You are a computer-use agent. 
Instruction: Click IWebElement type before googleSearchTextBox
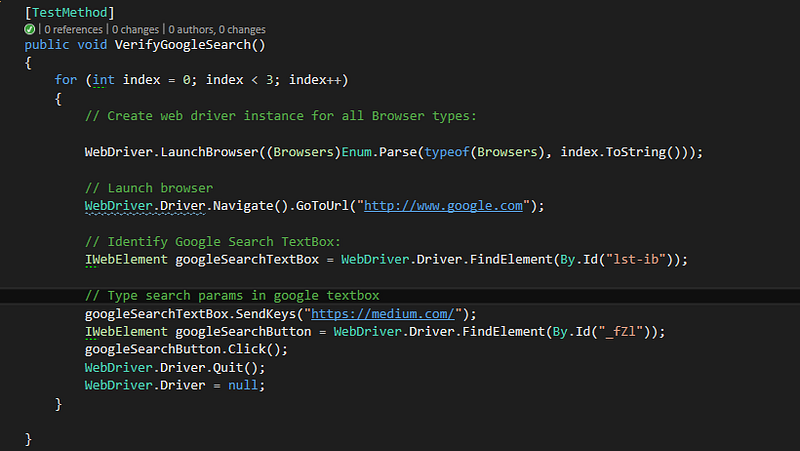(126, 259)
